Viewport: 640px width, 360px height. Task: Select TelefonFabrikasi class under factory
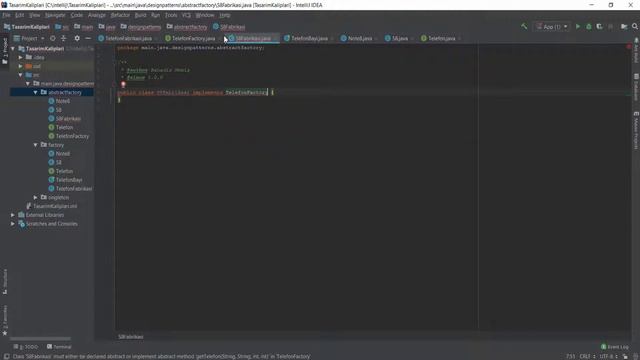tap(73, 189)
